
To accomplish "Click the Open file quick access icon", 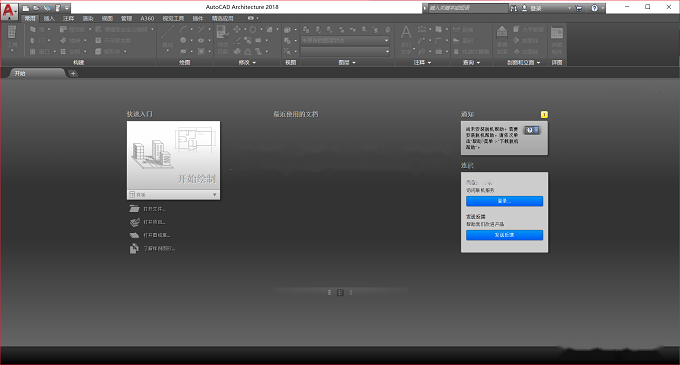I will point(36,8).
